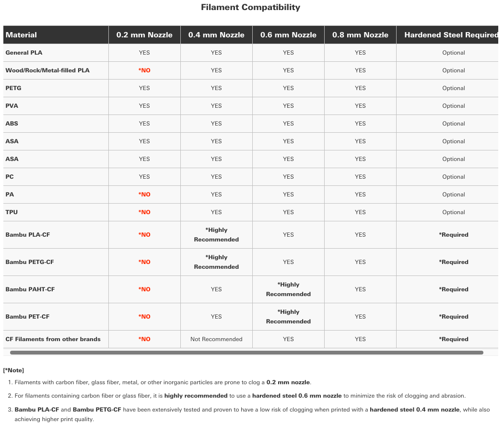Image resolution: width=504 pixels, height=424 pixels.
Task: Click the Optional cell in the PETG row
Action: (454, 88)
